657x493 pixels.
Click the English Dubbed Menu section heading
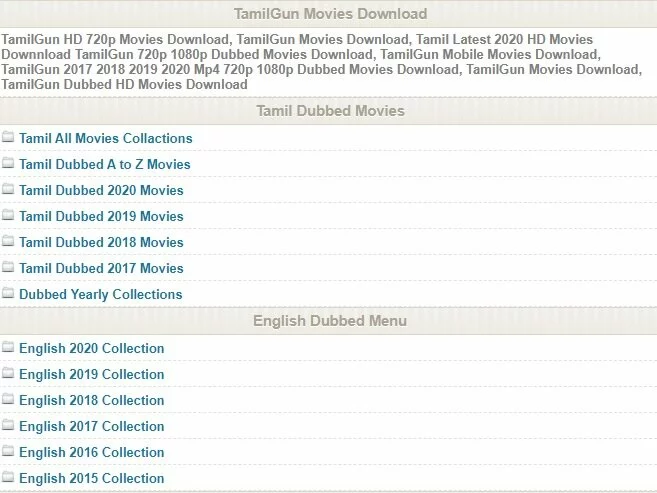(x=330, y=321)
